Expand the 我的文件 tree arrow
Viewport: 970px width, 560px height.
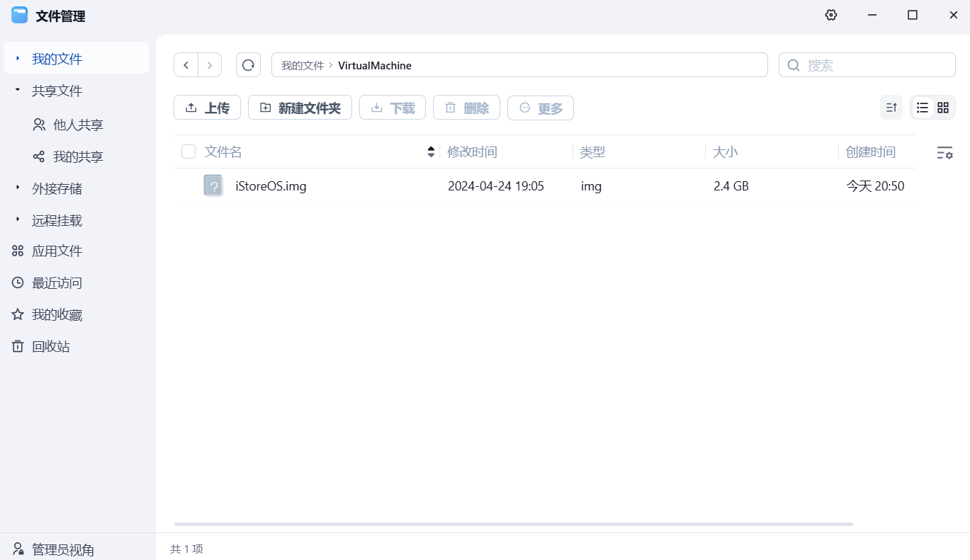pyautogui.click(x=18, y=59)
